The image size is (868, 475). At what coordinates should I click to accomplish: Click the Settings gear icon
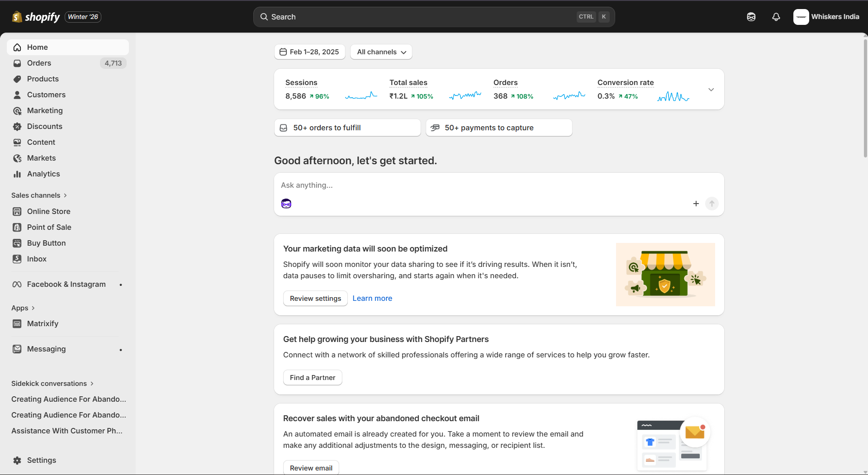(17, 461)
